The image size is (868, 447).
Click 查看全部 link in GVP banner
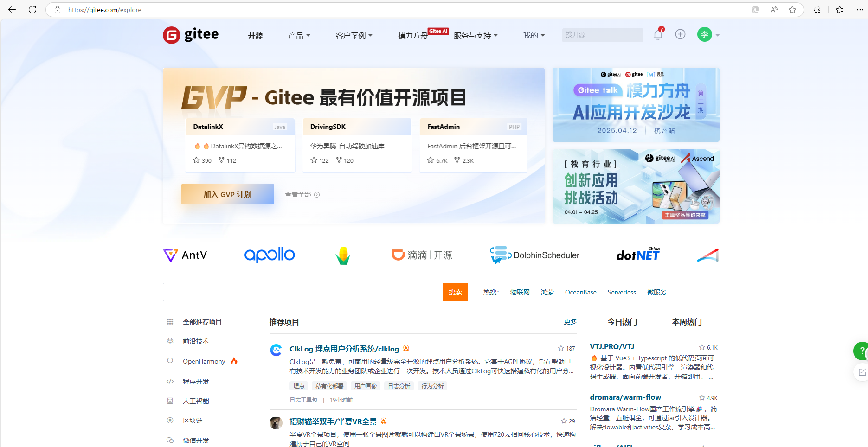point(302,194)
